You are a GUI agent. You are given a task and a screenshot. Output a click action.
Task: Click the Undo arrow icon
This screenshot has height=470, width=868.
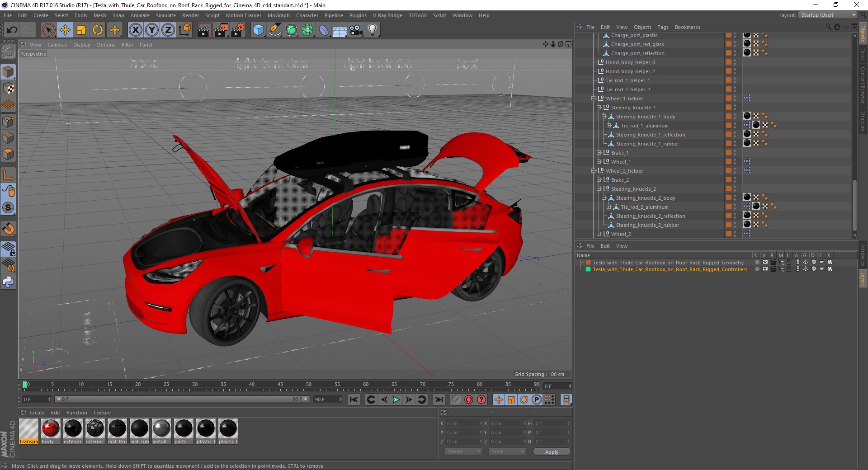click(x=12, y=30)
